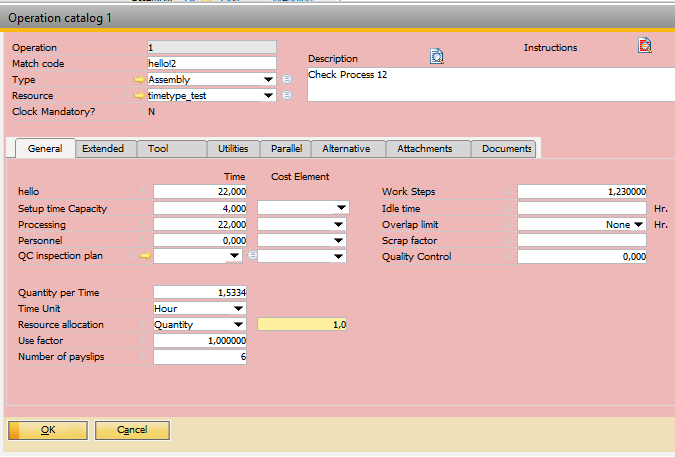Expand the Time Unit dropdown
Image resolution: width=675 pixels, height=457 pixels.
click(x=238, y=309)
